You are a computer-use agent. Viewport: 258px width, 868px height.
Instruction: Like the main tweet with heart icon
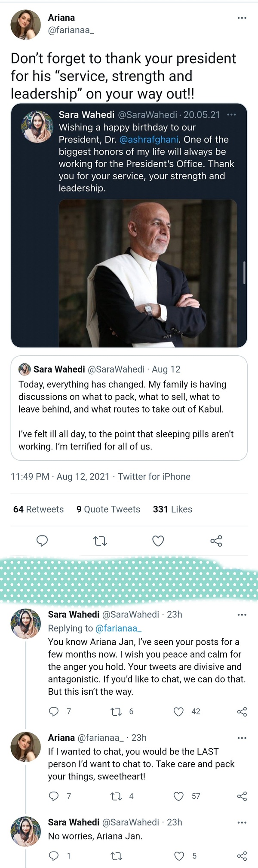pos(158,541)
